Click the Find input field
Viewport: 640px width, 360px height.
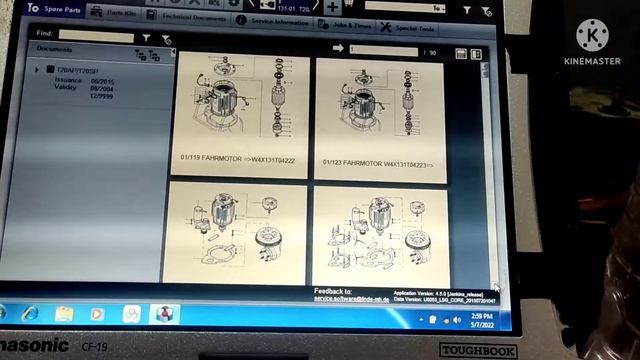(x=96, y=36)
